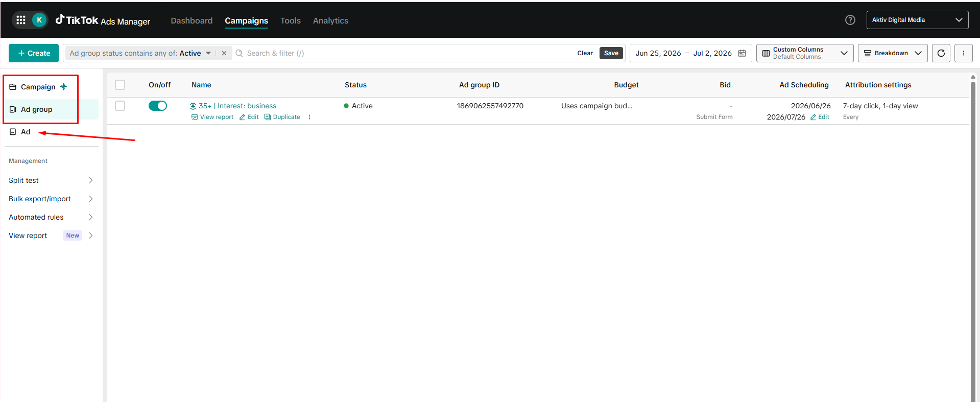
Task: Open the Breakdown dropdown
Action: tap(893, 53)
